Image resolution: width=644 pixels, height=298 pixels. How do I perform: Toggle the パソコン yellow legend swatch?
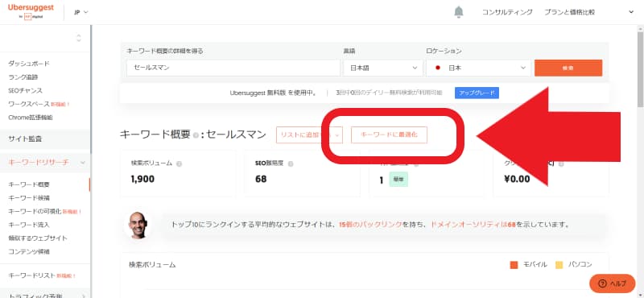[x=559, y=265]
